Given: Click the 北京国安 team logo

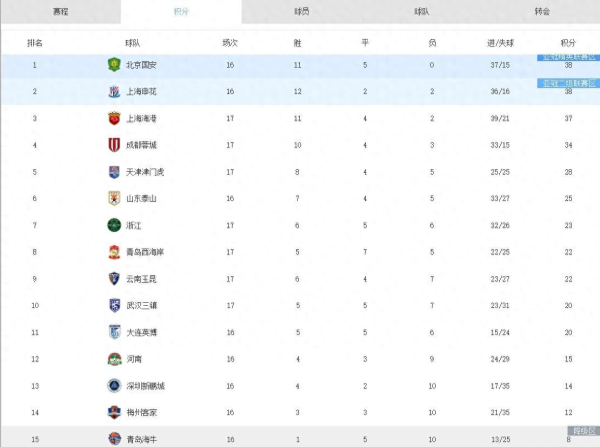Looking at the screenshot, I should click(114, 65).
